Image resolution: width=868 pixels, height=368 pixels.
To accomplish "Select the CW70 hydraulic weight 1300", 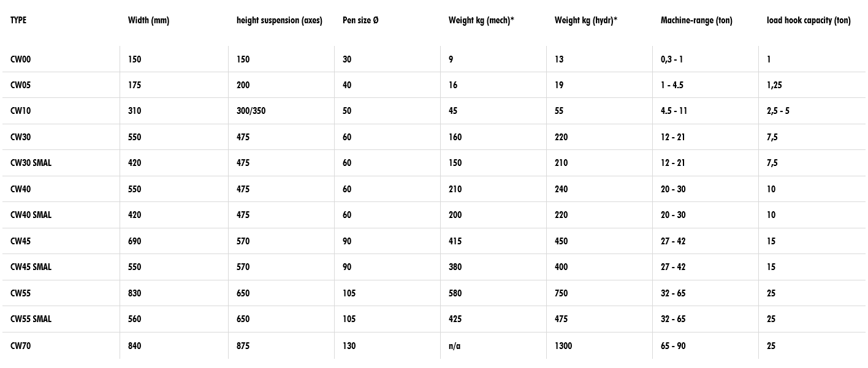I will coord(563,346).
